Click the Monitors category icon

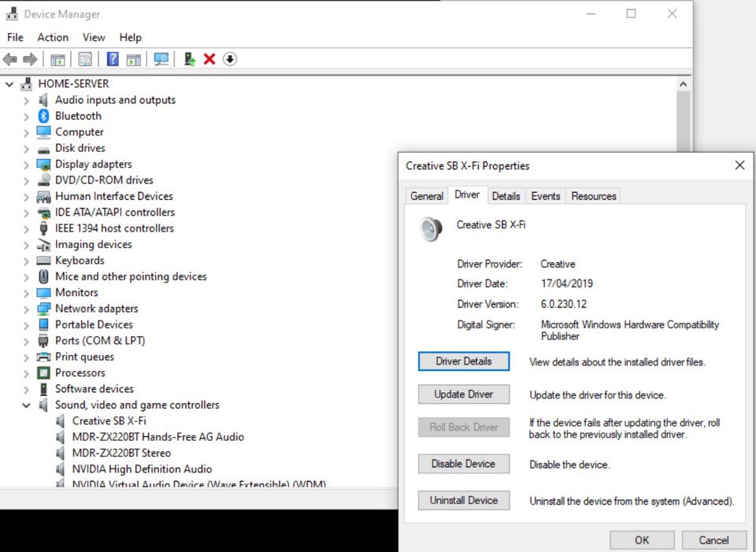point(43,293)
